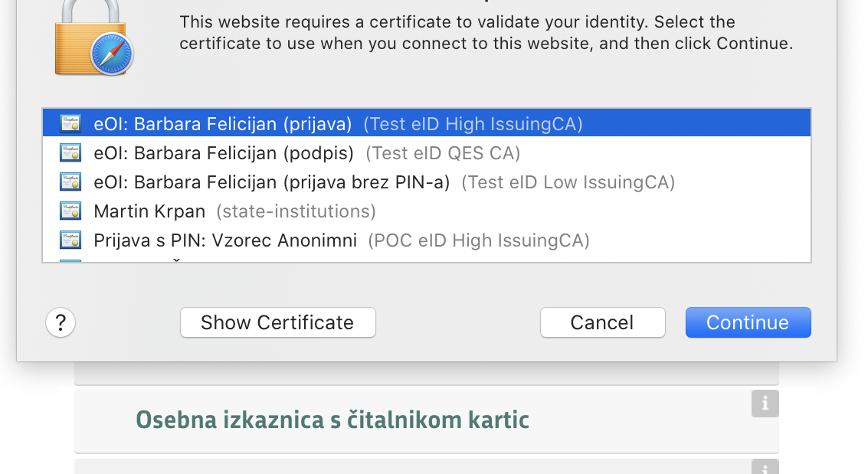Click the Safari padlock icon
Viewport: 868px width, 474px height.
94,38
